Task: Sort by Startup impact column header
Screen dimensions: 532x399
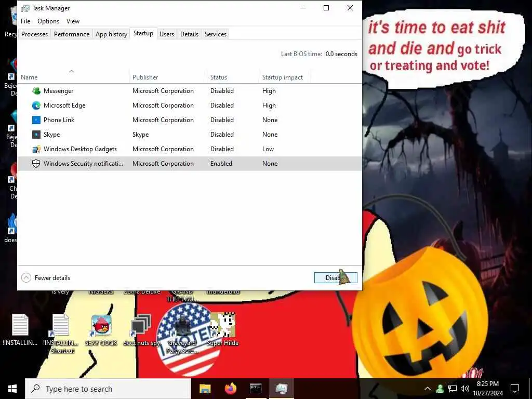Action: (285, 77)
